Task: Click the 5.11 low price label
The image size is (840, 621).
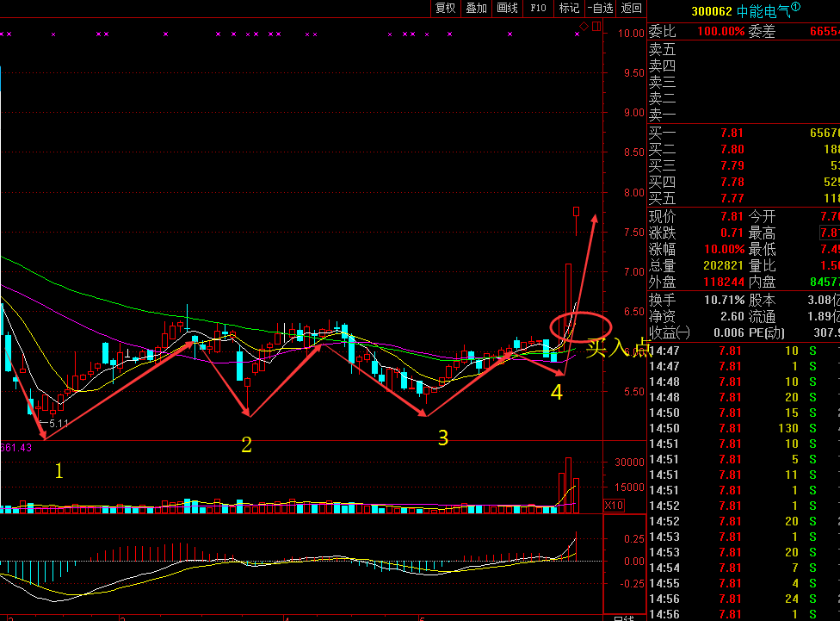Action: (59, 423)
